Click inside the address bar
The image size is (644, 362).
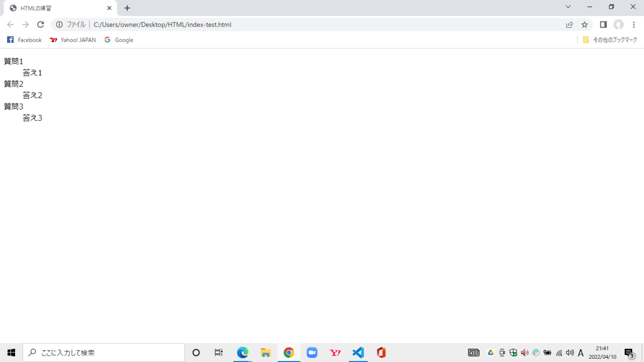tap(215, 25)
